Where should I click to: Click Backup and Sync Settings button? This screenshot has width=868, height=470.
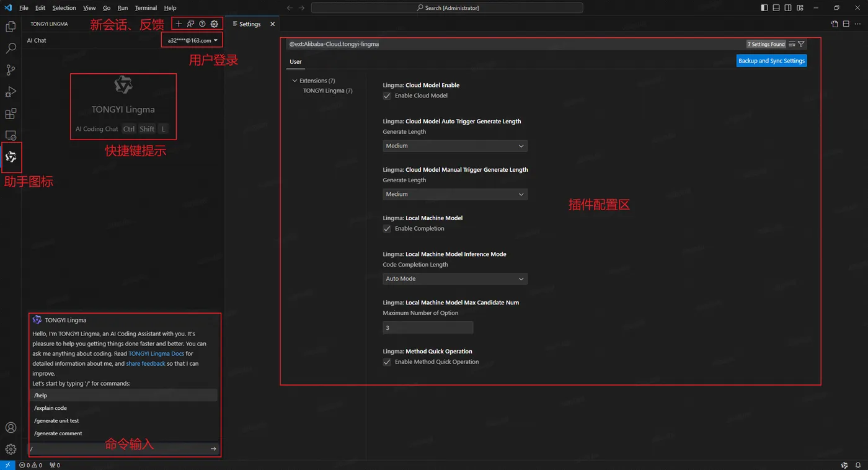coord(771,61)
